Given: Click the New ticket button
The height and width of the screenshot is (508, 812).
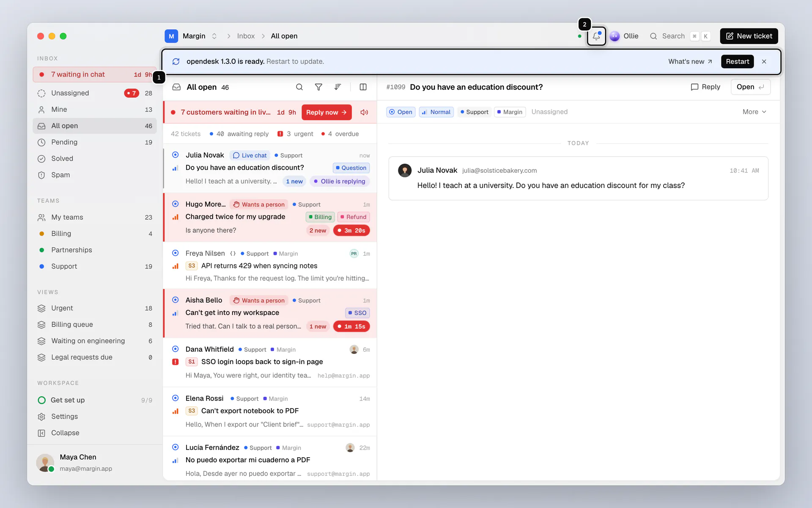Looking at the screenshot, I should click(749, 36).
